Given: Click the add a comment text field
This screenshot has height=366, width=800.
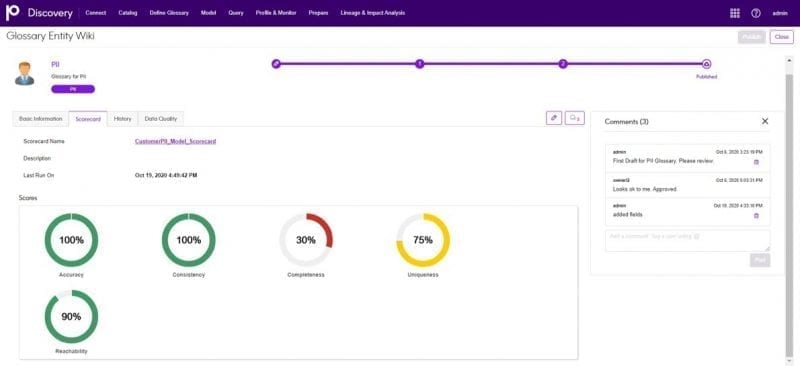Looking at the screenshot, I should click(687, 240).
